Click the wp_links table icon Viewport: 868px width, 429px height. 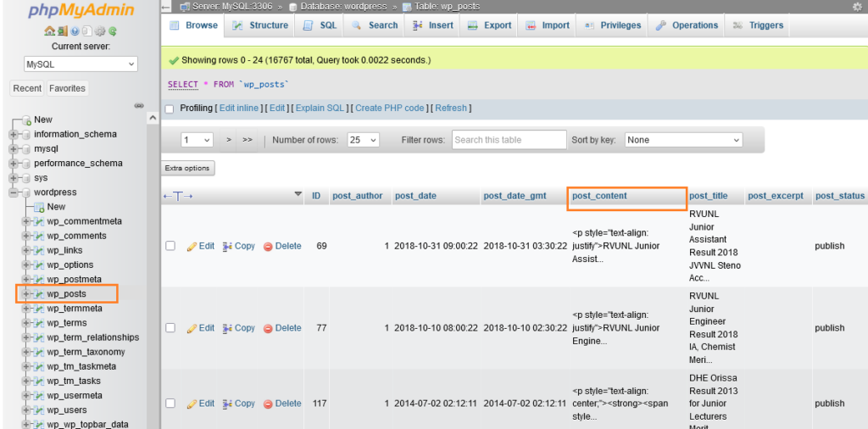point(39,251)
